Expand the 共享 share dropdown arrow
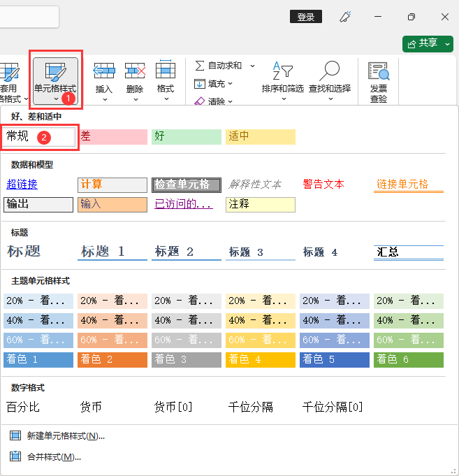Image resolution: width=459 pixels, height=476 pixels. (447, 44)
